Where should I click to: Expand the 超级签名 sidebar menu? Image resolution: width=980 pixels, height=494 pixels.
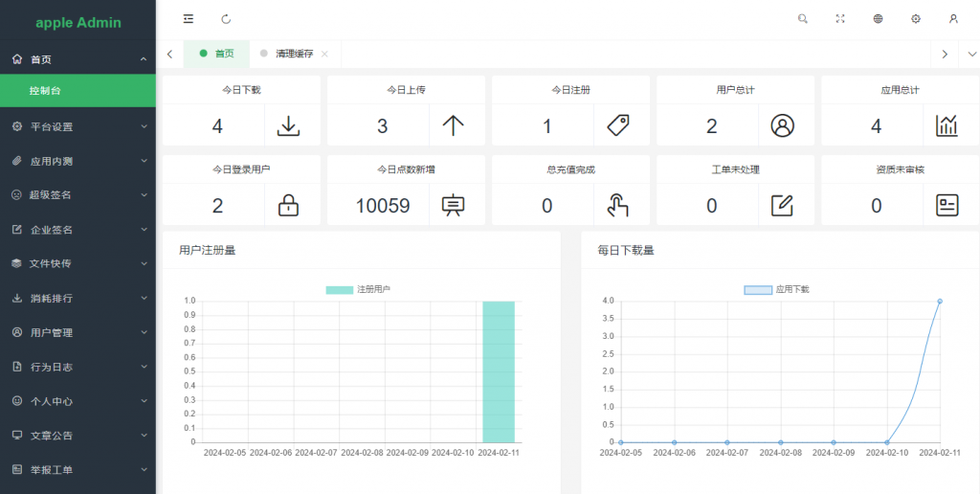tap(78, 195)
